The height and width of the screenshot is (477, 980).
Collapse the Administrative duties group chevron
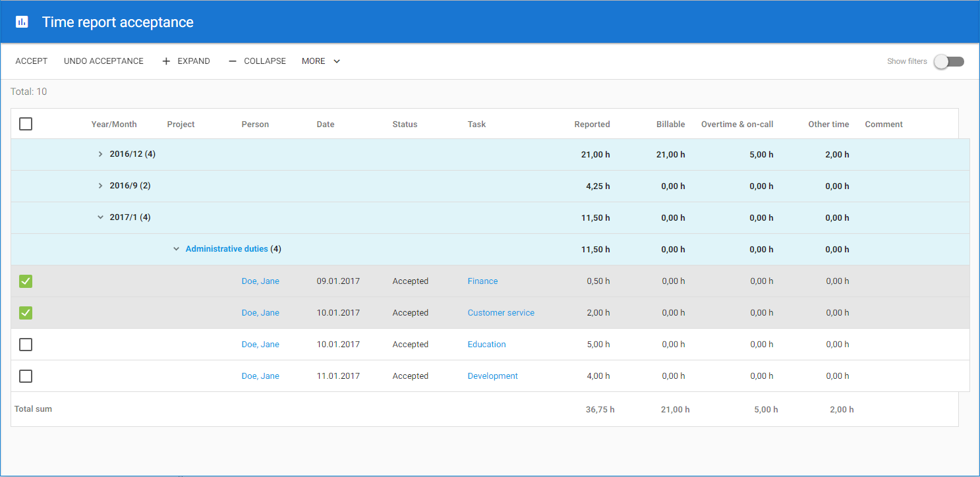(176, 249)
